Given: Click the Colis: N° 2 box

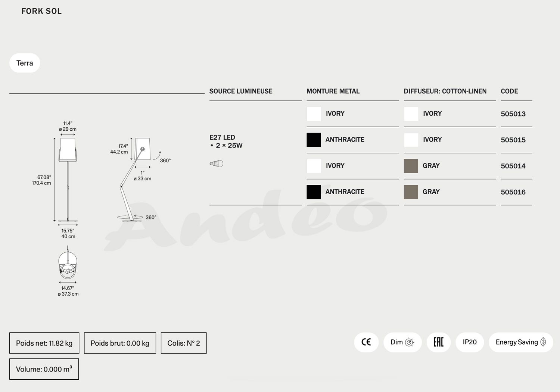Looking at the screenshot, I should pos(184,343).
